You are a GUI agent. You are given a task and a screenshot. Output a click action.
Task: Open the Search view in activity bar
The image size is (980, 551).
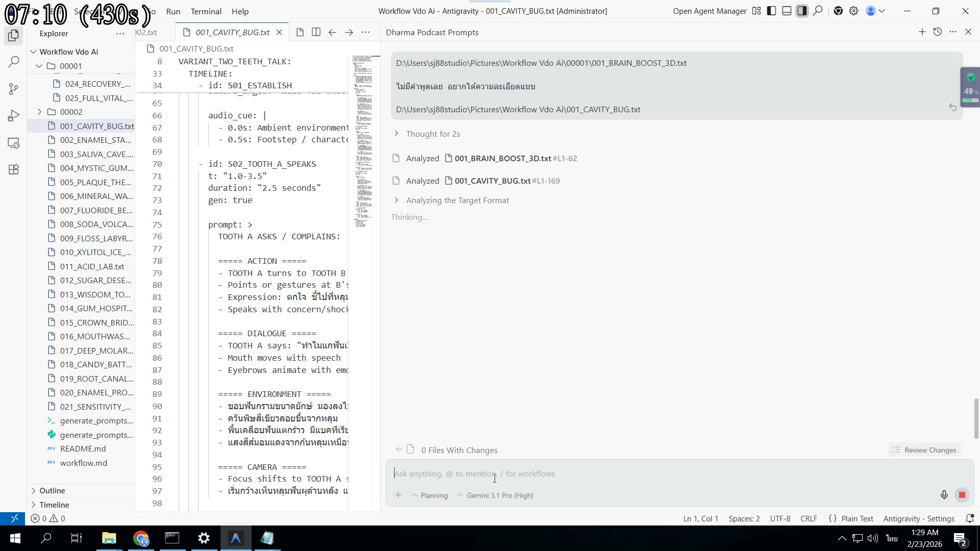[x=14, y=62]
